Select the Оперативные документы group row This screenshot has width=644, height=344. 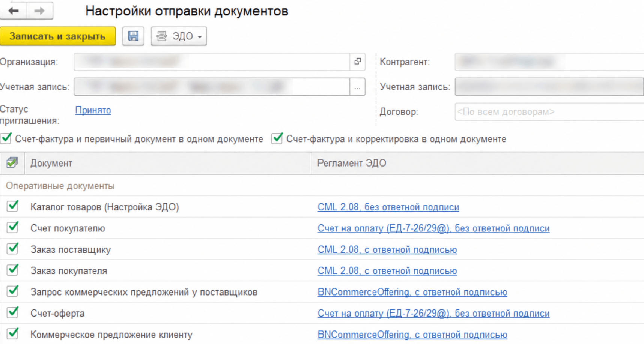point(322,186)
